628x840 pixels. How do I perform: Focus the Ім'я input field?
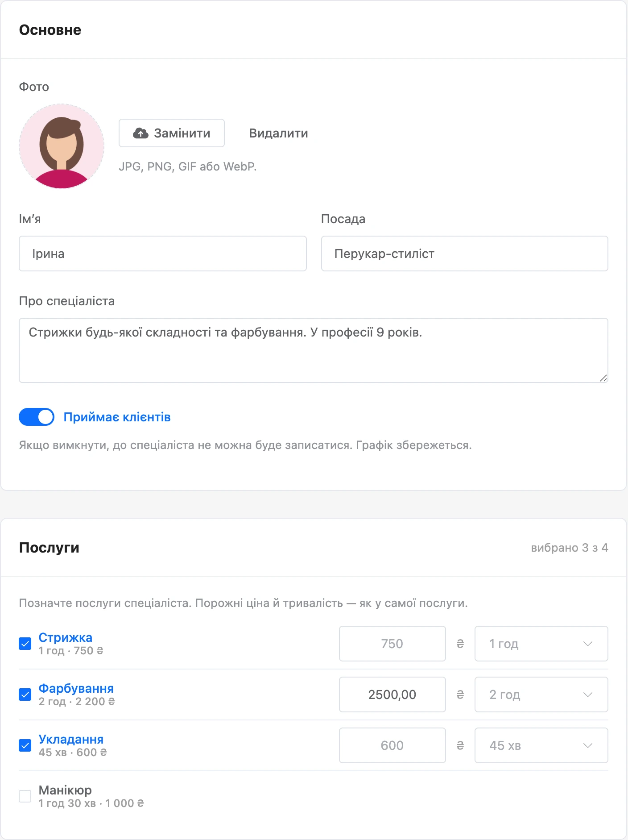[x=163, y=254]
